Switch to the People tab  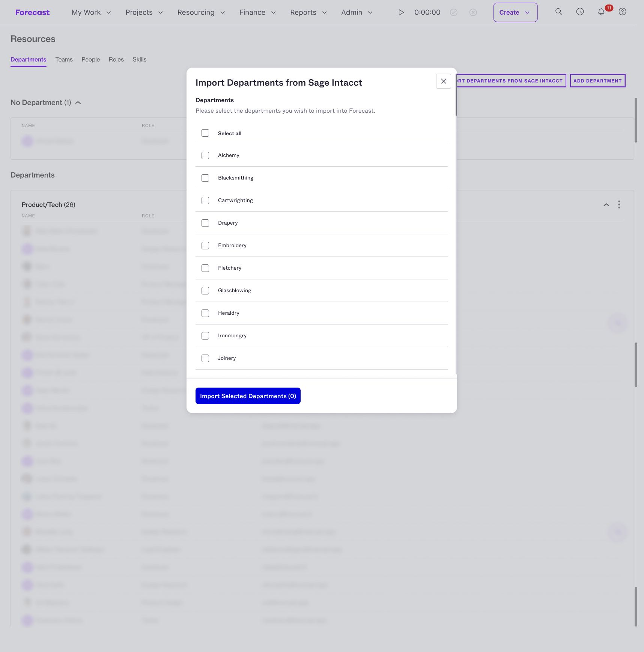pos(91,59)
